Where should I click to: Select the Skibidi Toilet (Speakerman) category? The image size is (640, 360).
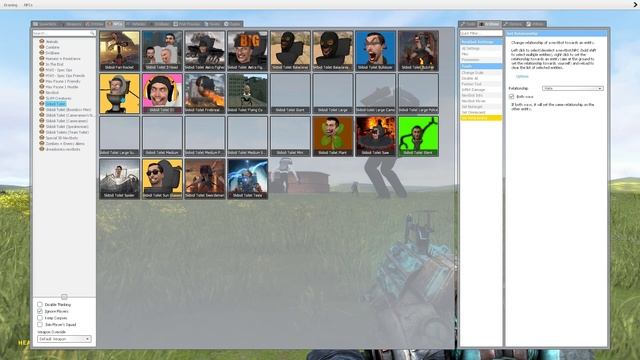[x=67, y=127]
